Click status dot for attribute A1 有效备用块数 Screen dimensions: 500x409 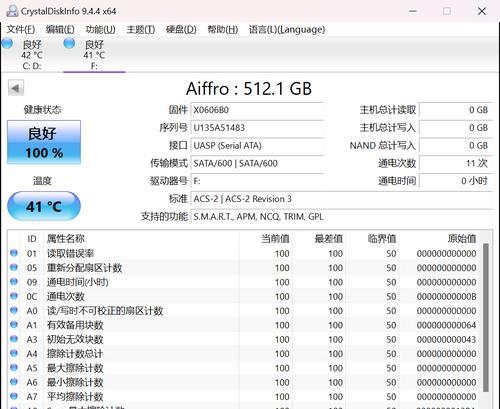14,325
